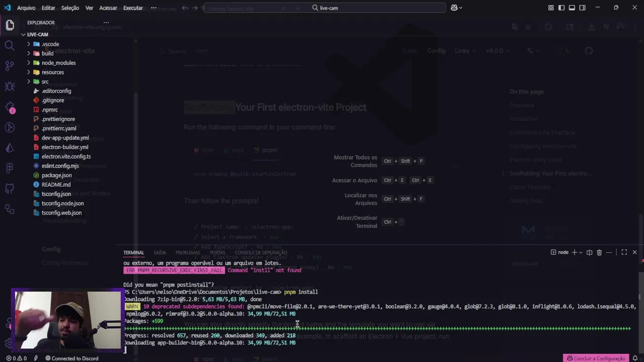Click the live-cam command center search box

point(325,8)
